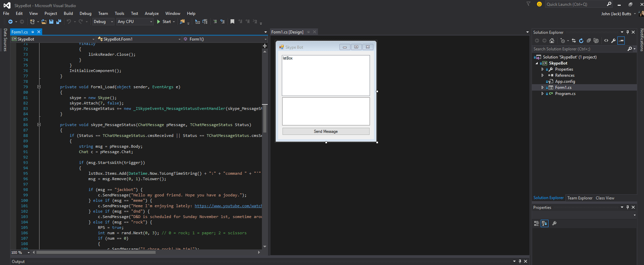644x265 pixels.
Task: Click the Send Message button in designer
Action: point(326,131)
